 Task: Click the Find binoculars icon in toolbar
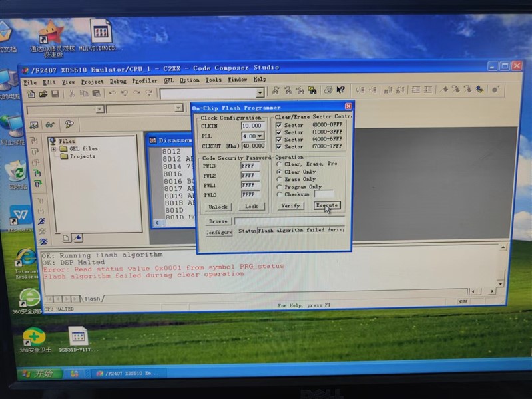coord(276,90)
